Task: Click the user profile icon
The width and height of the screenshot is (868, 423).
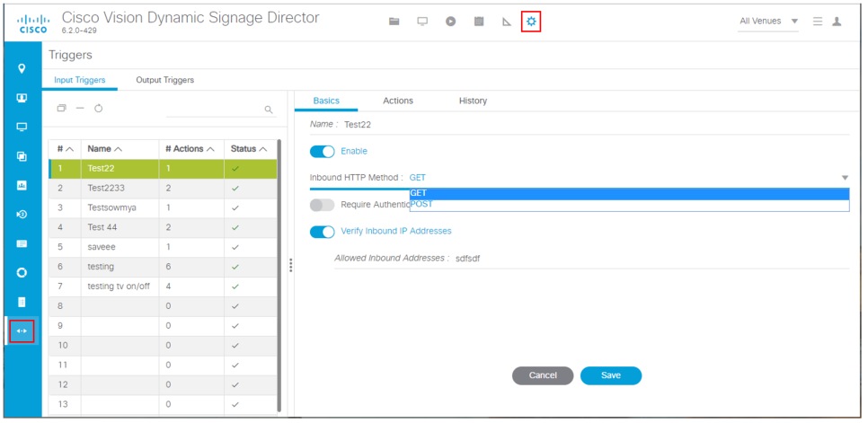Action: click(x=837, y=21)
